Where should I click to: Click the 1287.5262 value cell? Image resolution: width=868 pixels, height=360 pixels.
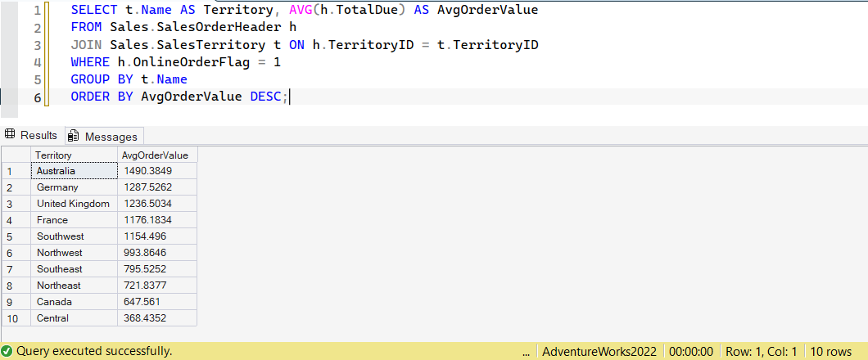click(x=157, y=187)
